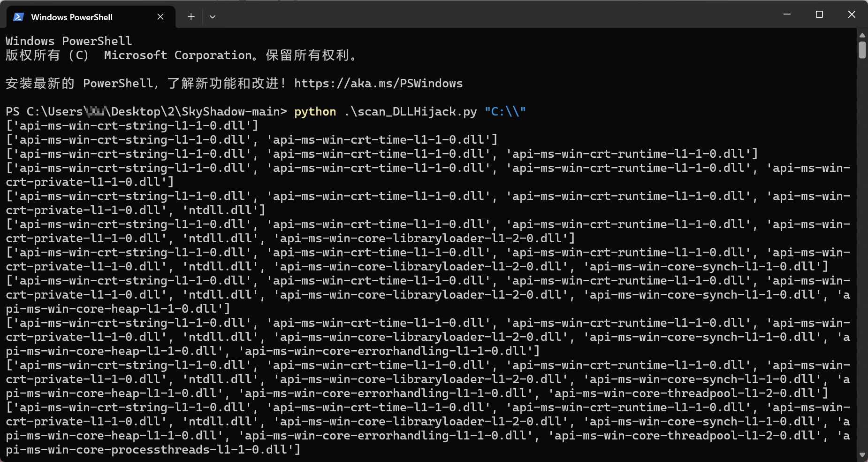Image resolution: width=868 pixels, height=462 pixels.
Task: Click the PowerShell icon on the tab
Action: 18,17
